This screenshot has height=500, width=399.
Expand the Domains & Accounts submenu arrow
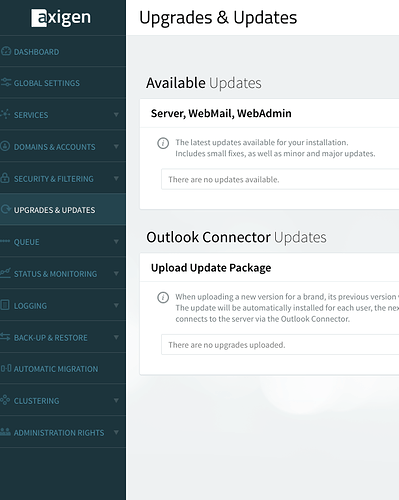[x=116, y=147]
